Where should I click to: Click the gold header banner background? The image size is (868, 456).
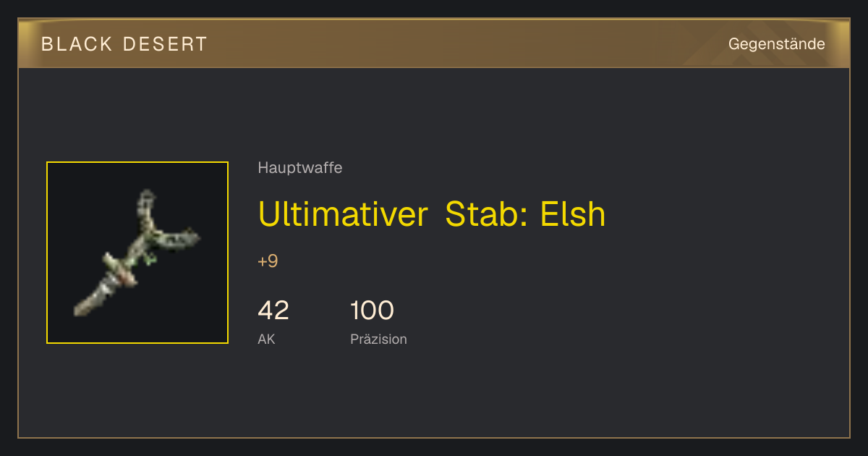(x=434, y=43)
